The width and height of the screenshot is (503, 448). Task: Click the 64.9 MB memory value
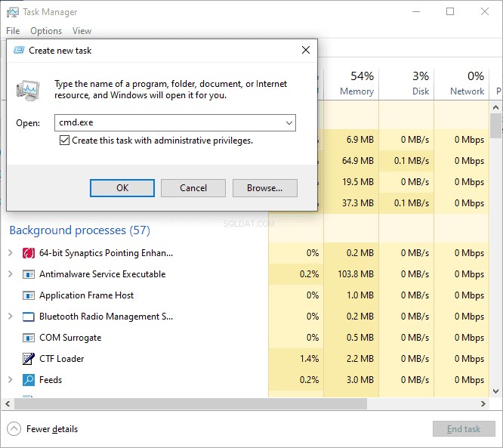(358, 161)
